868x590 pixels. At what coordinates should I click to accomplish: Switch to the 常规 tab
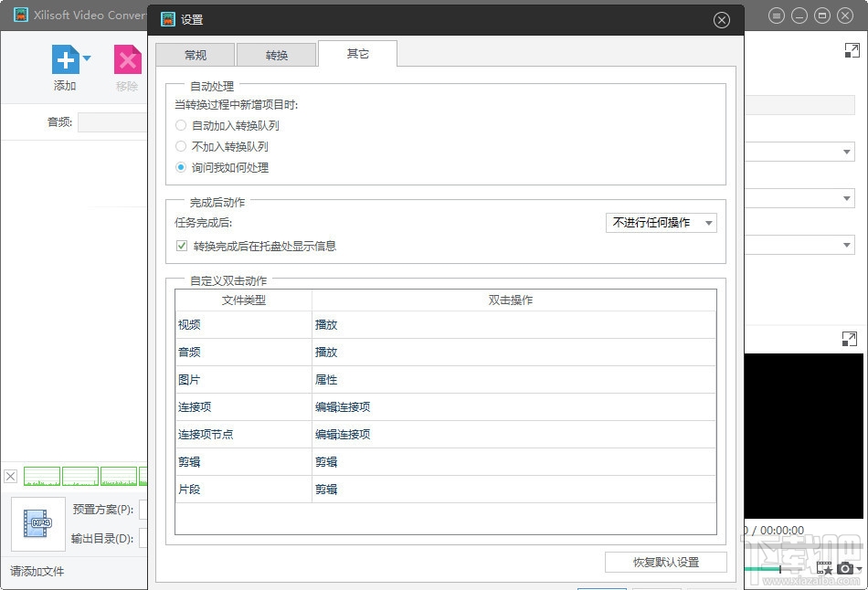(x=196, y=55)
